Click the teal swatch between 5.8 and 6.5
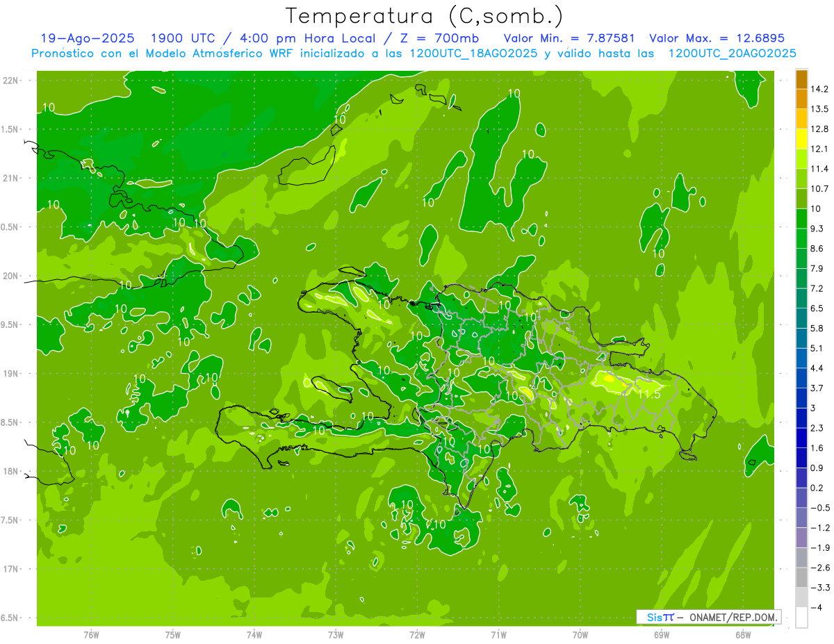 (x=801, y=319)
